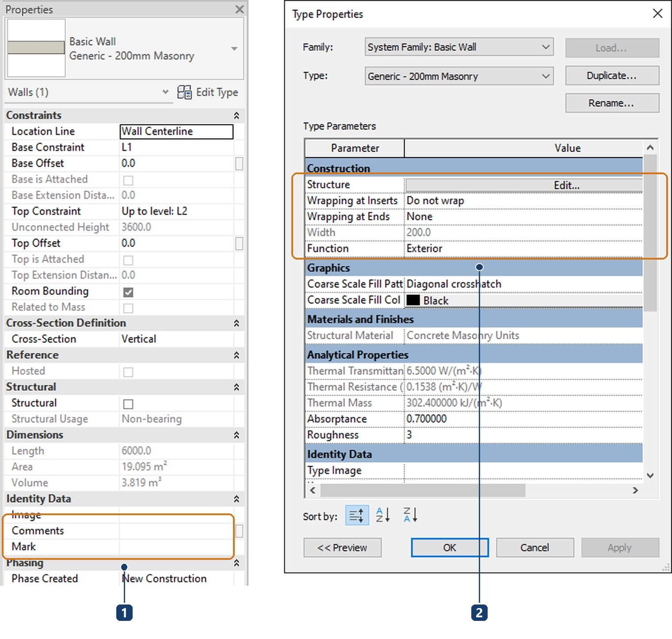Click the black Coarse Scale Fill Color swatch

tap(413, 300)
